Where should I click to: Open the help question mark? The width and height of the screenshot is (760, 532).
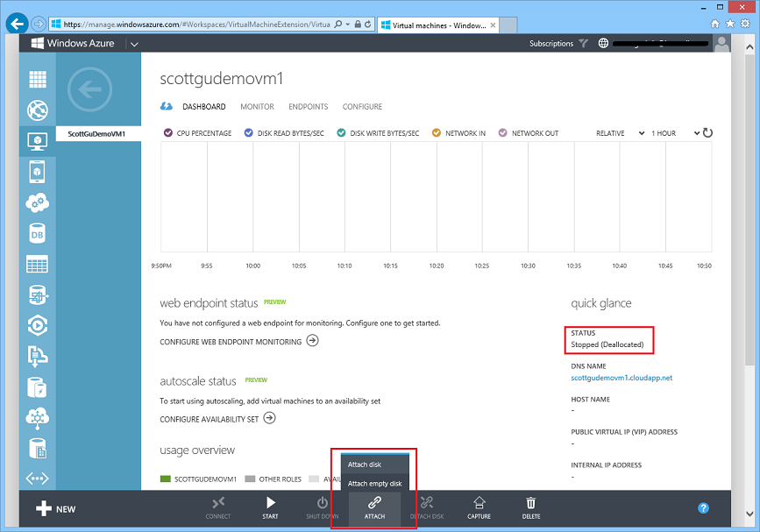703,507
